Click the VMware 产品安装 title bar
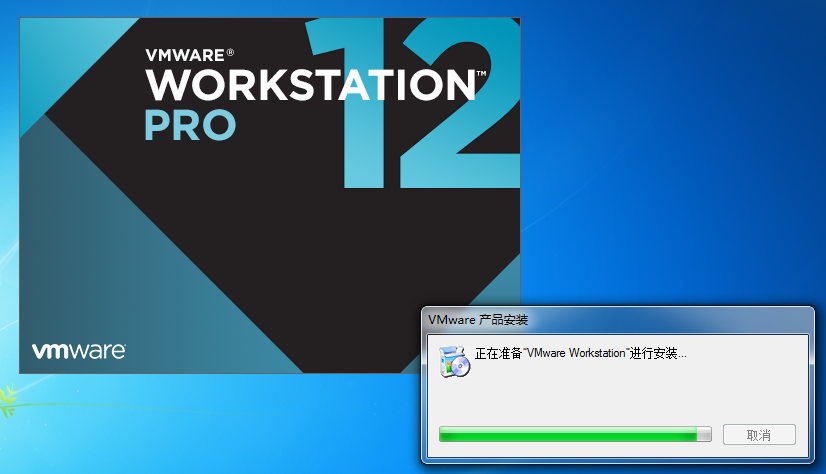The height and width of the screenshot is (474, 826). pyautogui.click(x=617, y=320)
